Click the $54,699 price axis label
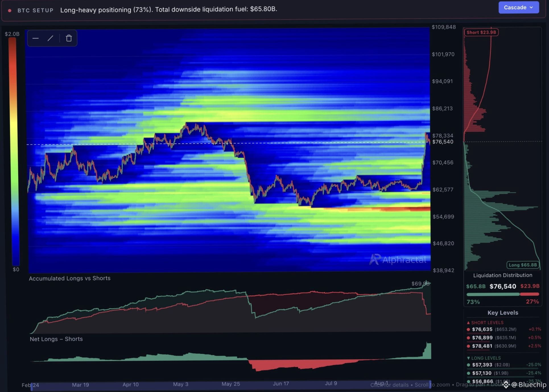The image size is (549, 392). pos(443,216)
